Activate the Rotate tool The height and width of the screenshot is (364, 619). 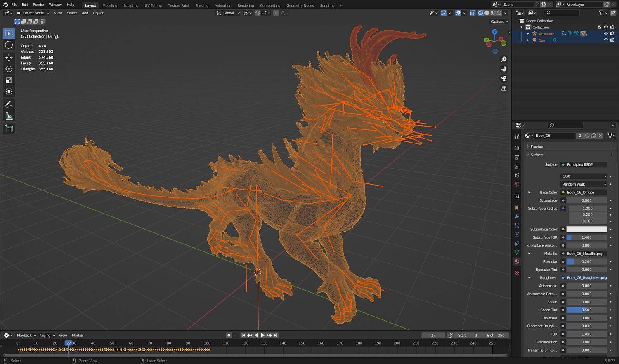pos(9,69)
